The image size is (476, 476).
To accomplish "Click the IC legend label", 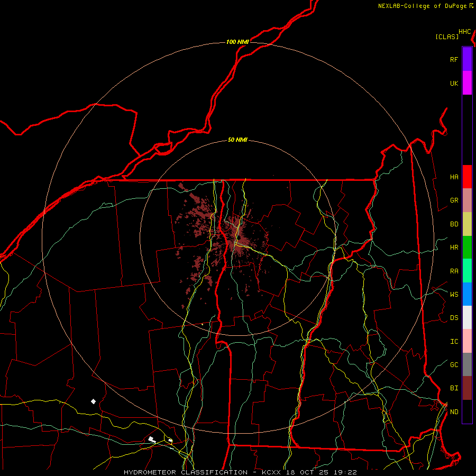I will click(x=454, y=342).
